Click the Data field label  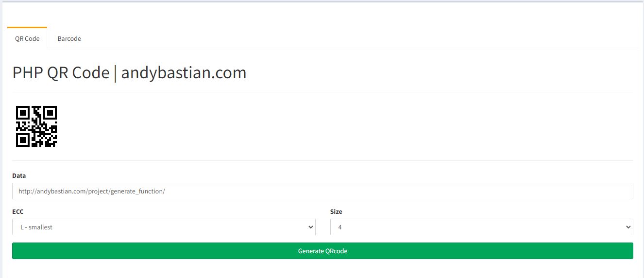click(x=19, y=175)
